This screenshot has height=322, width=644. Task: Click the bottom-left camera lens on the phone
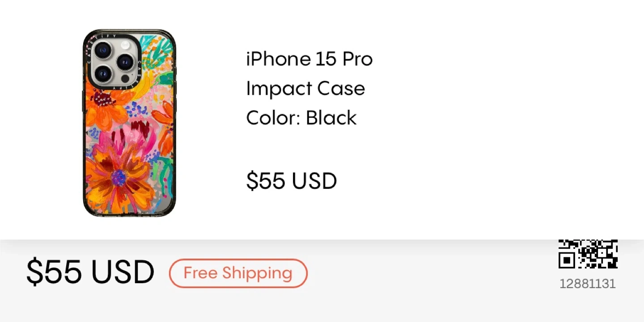click(x=103, y=73)
